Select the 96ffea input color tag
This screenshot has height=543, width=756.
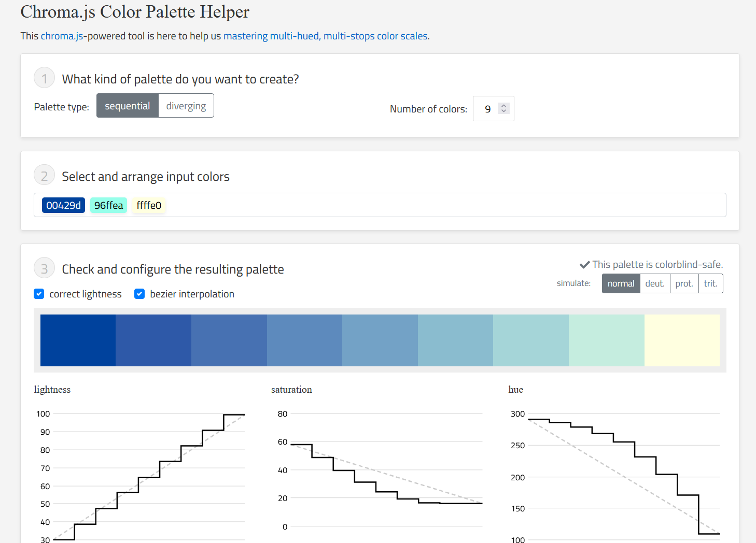click(108, 206)
